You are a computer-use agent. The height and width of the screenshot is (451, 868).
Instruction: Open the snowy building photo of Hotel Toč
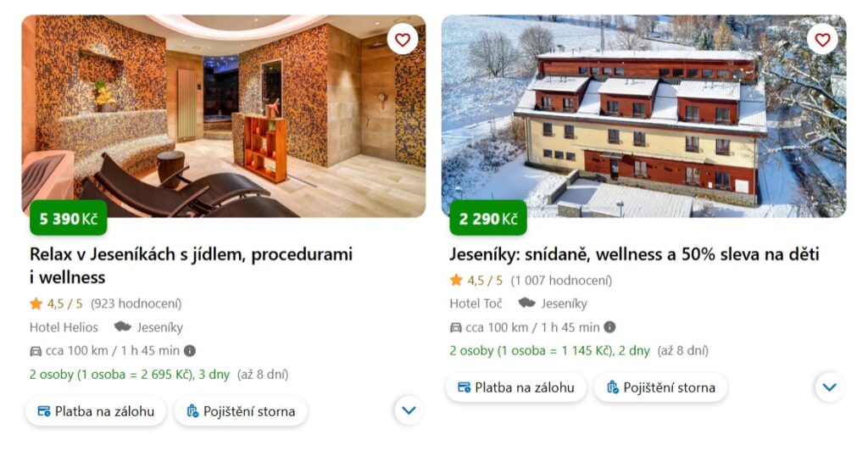[x=644, y=115]
